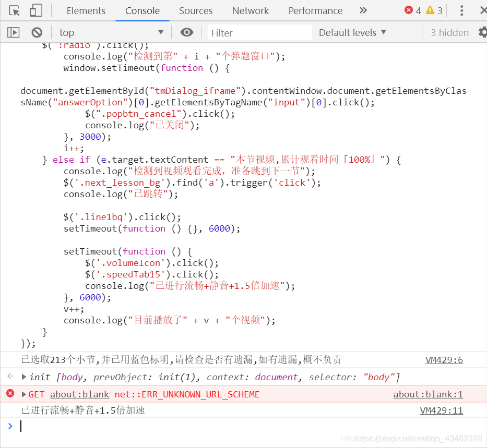Screen dimensions: 487x448
Task: Follow the about:blank:1 source link
Action: 427,394
